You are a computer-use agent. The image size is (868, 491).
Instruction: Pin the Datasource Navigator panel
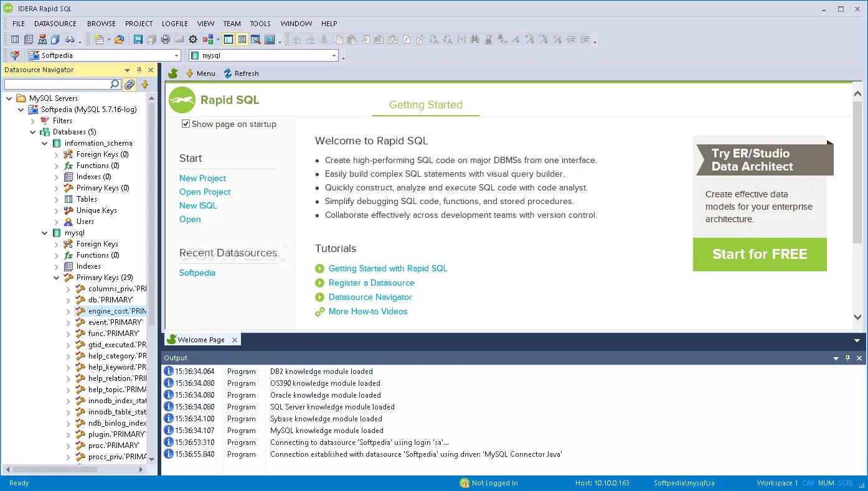click(x=139, y=70)
